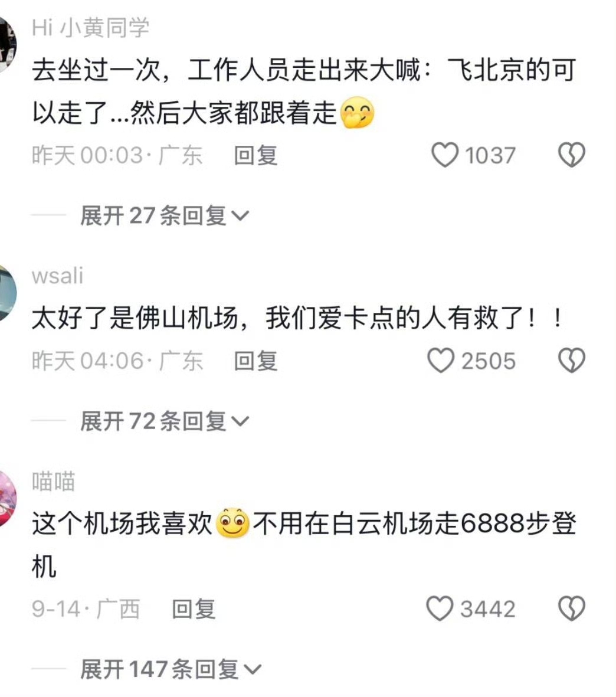Expand 147 replies under 喵喵's comment
This screenshot has width=616, height=697.
coord(171,669)
